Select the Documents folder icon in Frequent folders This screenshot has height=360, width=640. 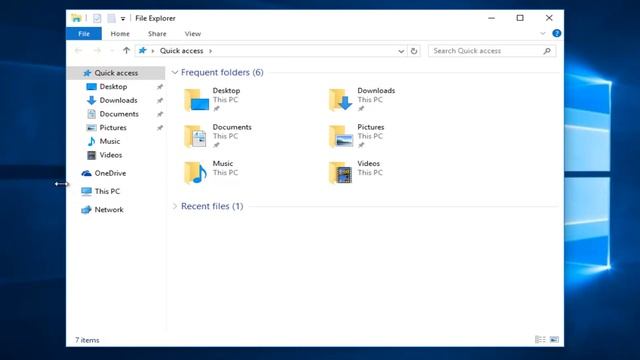click(196, 136)
